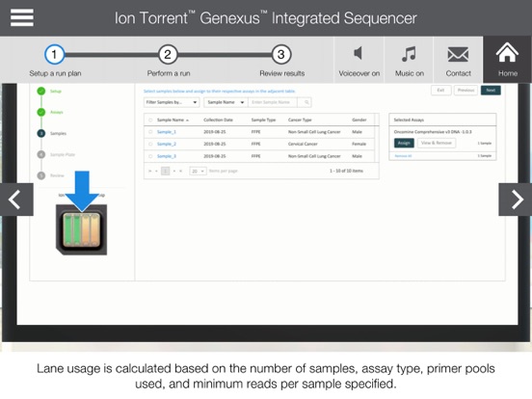Select page 1 in pagination
The width and height of the screenshot is (532, 399).
165,171
